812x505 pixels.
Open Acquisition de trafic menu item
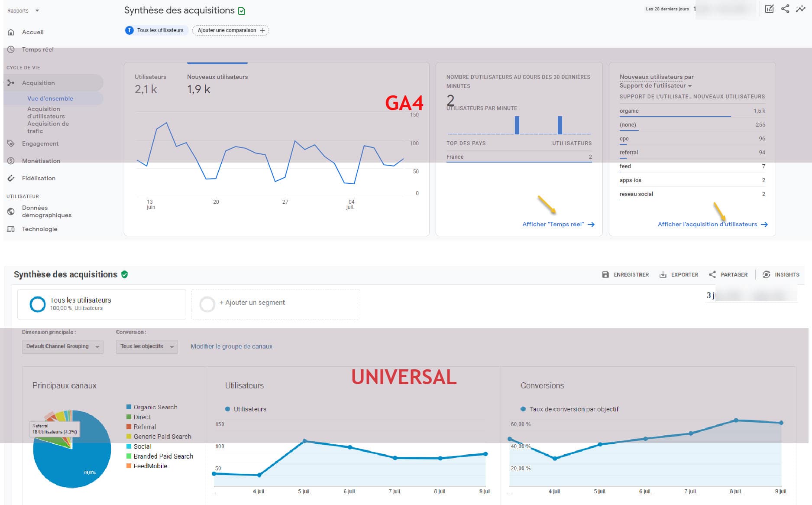48,127
